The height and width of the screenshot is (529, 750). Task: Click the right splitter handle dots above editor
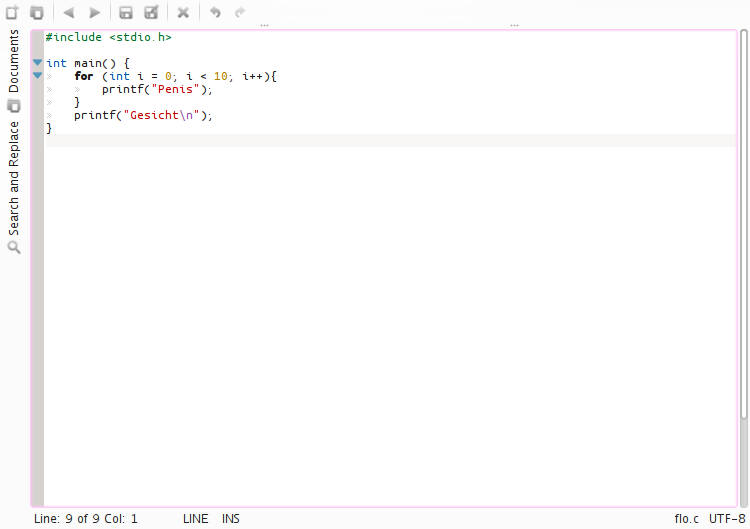tap(514, 25)
